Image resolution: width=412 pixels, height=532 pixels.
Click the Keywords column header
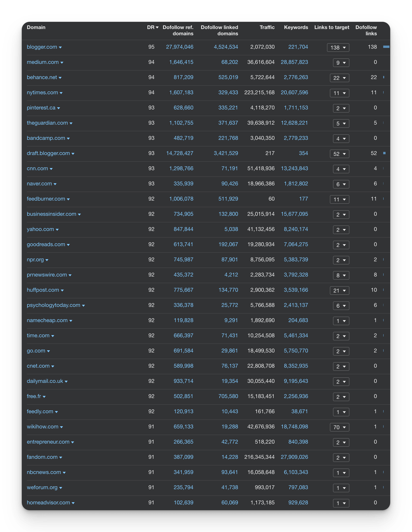[x=296, y=27]
